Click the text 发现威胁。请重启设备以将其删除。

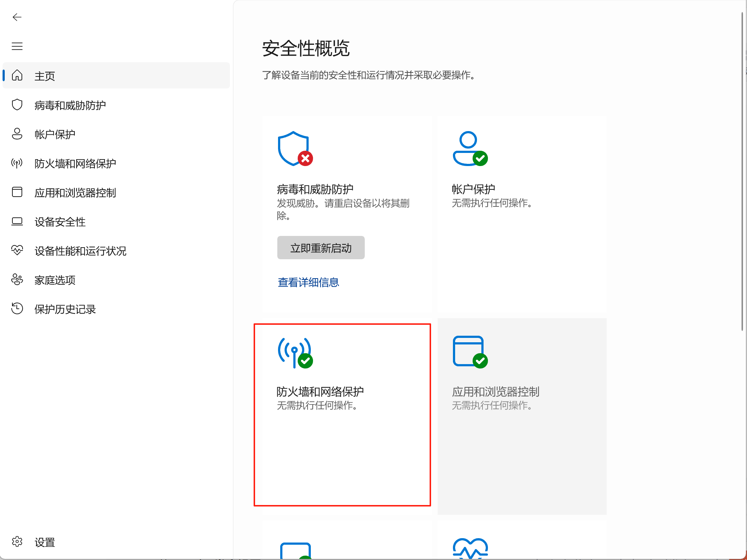coord(343,209)
